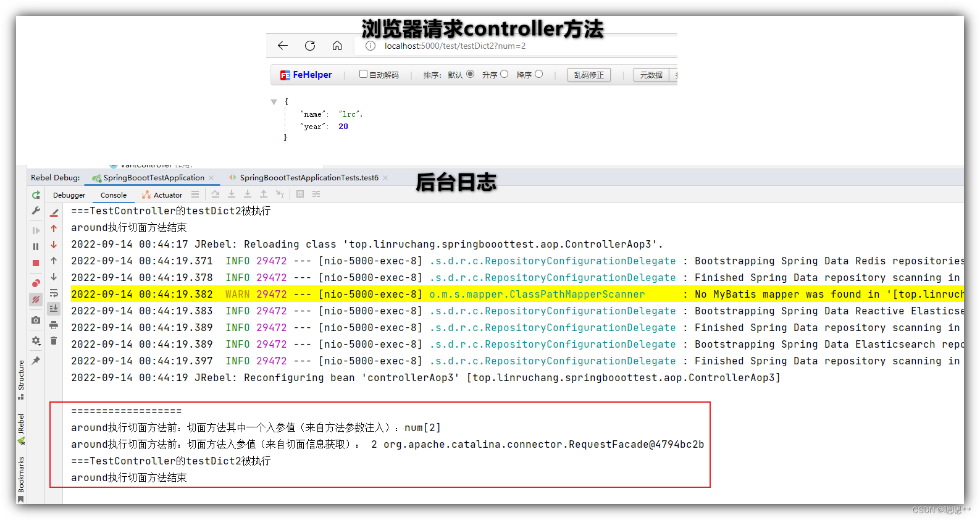Resume the program
This screenshot has height=520, width=980.
click(36, 230)
